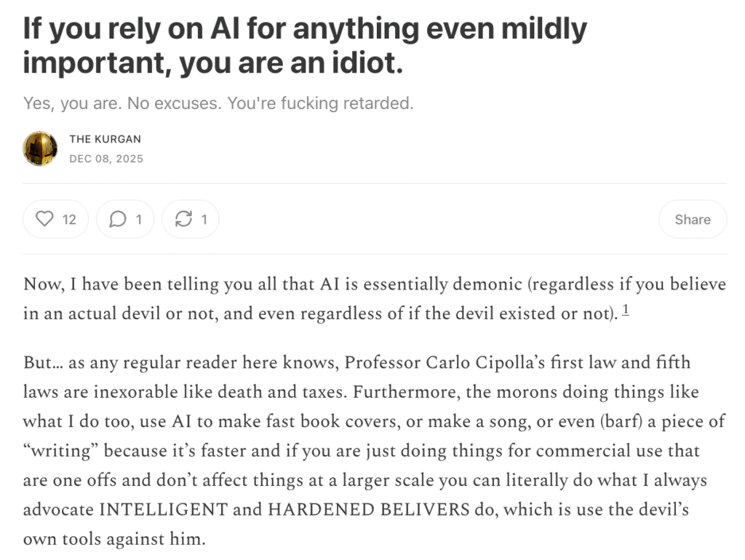Viewport: 745px width, 560px height.
Task: Click the count beside the restack arrows
Action: (204, 219)
